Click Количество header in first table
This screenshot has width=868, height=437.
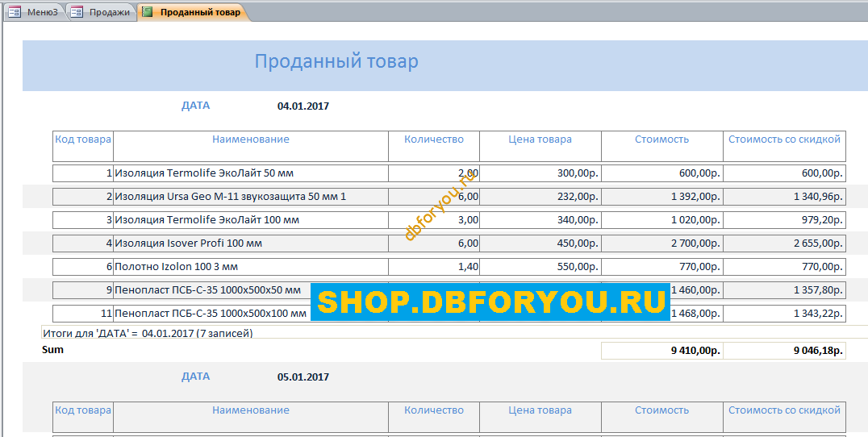click(x=434, y=146)
